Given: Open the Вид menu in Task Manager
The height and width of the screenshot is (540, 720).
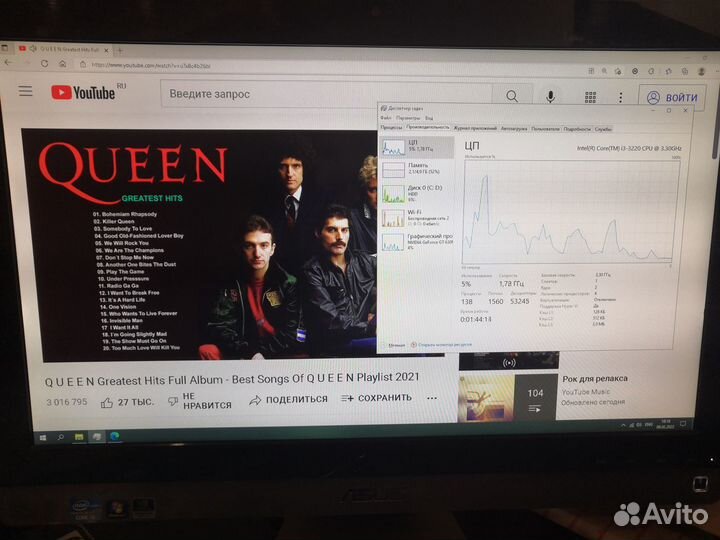Looking at the screenshot, I should click(x=429, y=118).
